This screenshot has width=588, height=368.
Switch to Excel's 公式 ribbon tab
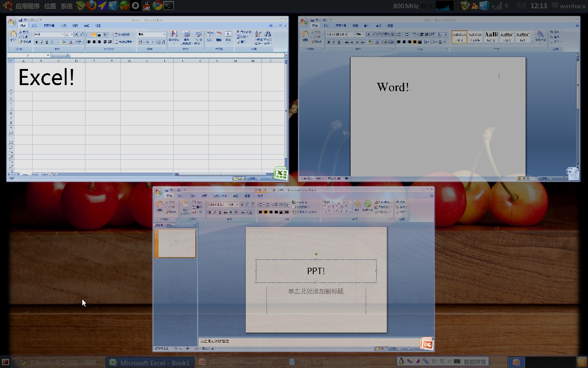pos(63,26)
